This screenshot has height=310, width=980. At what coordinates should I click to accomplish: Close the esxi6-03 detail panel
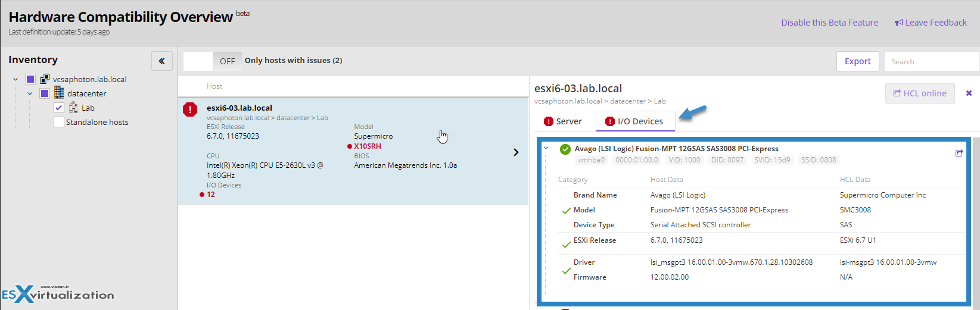(x=969, y=93)
